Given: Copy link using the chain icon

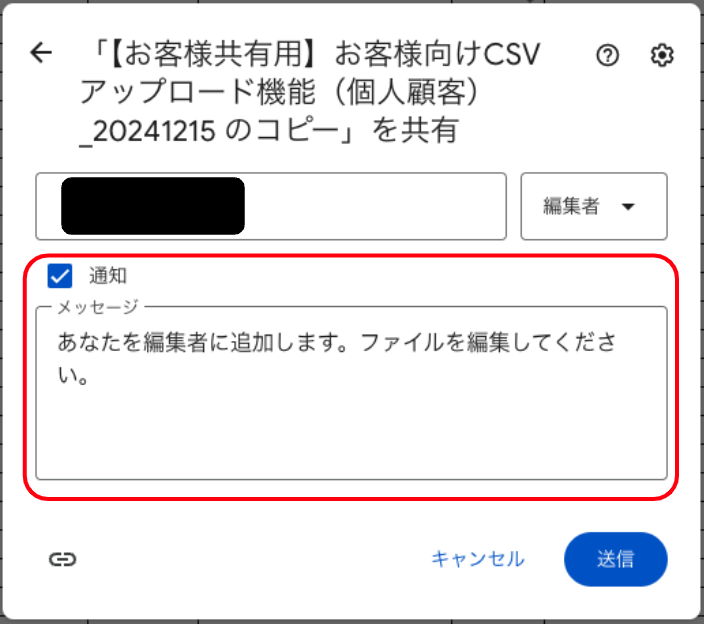Looking at the screenshot, I should pos(62,559).
